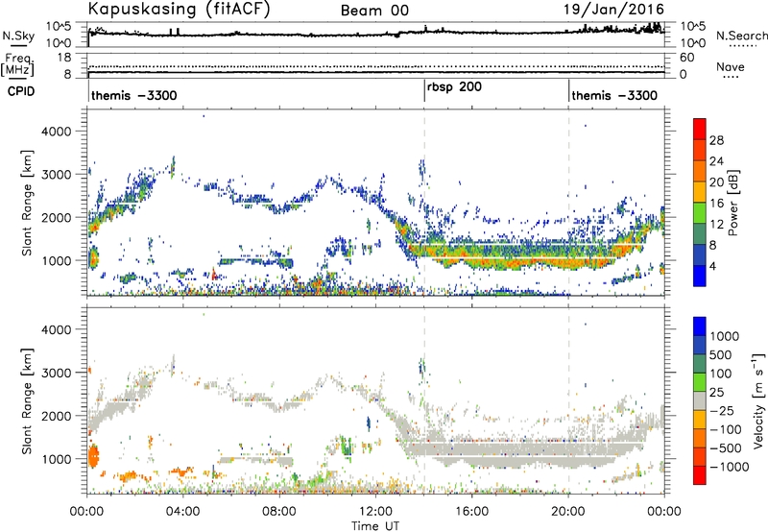Image resolution: width=768 pixels, height=532 pixels.
Task: Click the gray segment of Velocity color bar
Action: [700, 400]
